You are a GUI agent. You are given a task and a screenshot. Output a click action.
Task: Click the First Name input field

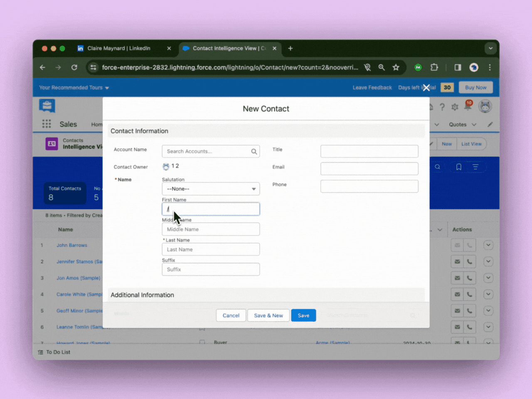(210, 209)
